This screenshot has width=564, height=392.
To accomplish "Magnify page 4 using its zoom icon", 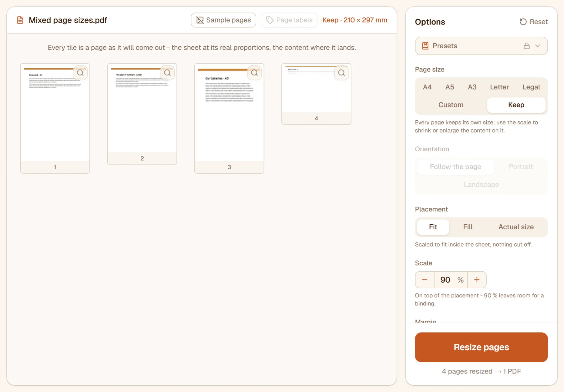I will click(342, 73).
